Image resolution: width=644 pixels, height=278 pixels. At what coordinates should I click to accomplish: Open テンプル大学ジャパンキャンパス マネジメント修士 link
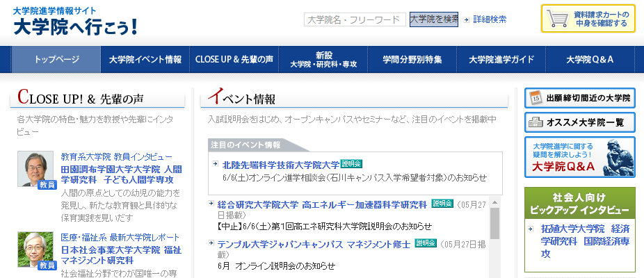[314, 244]
